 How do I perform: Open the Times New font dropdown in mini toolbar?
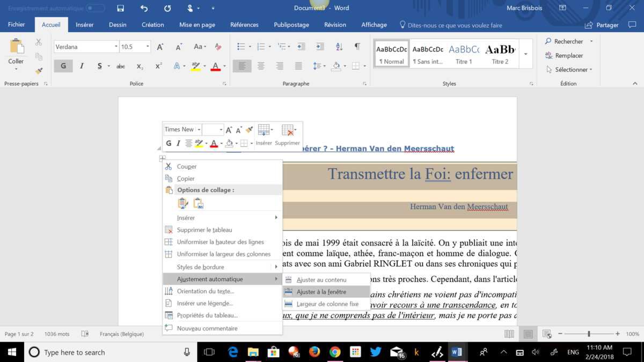tap(199, 130)
